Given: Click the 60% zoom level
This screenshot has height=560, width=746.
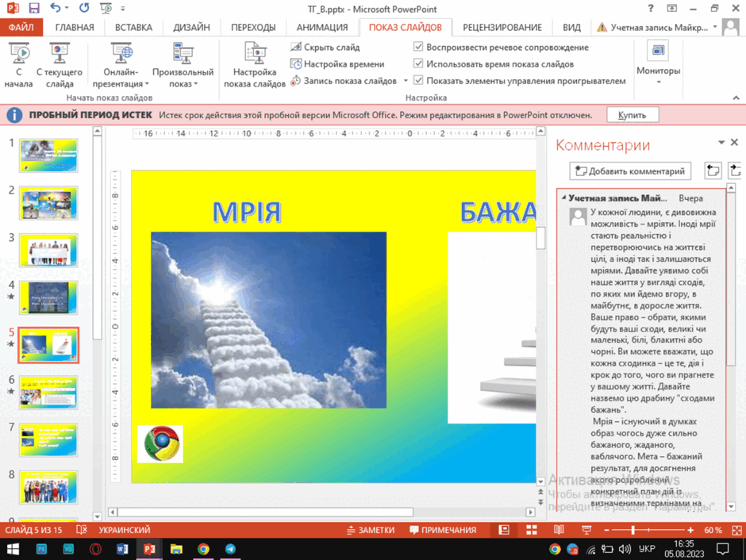Looking at the screenshot, I should tap(713, 530).
